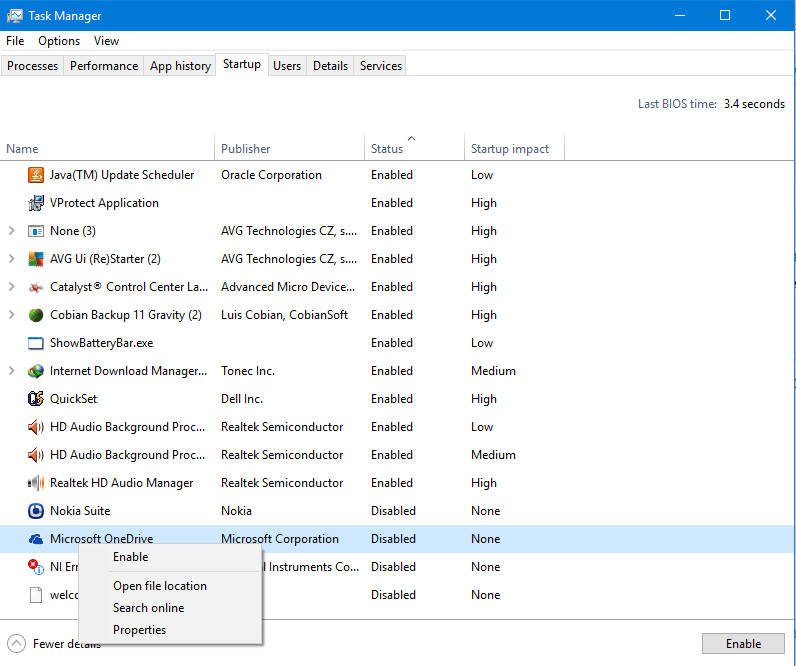Choose Enable in the context menu
Viewport: 796px width, 666px height.
[130, 557]
